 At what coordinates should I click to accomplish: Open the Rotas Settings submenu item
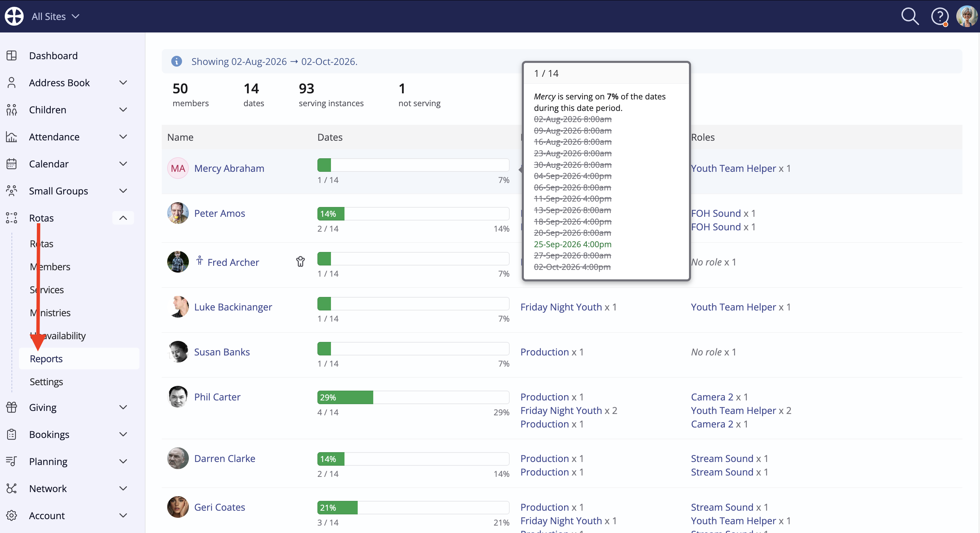[46, 382]
